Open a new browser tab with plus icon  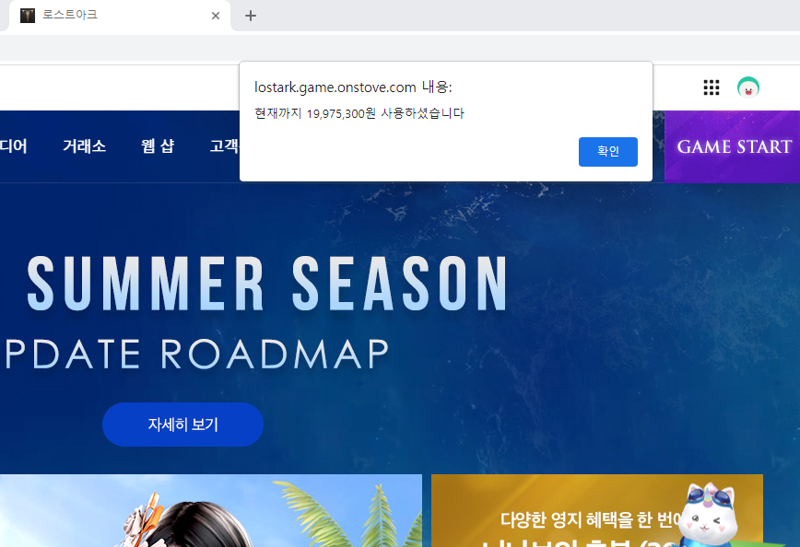point(251,16)
